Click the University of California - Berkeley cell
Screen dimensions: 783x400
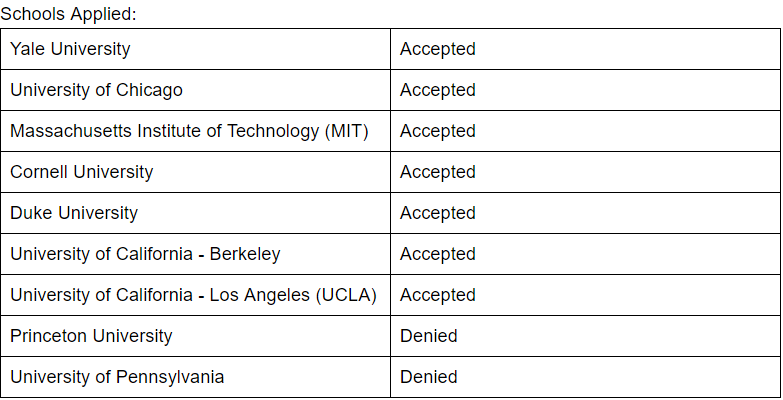[145, 254]
